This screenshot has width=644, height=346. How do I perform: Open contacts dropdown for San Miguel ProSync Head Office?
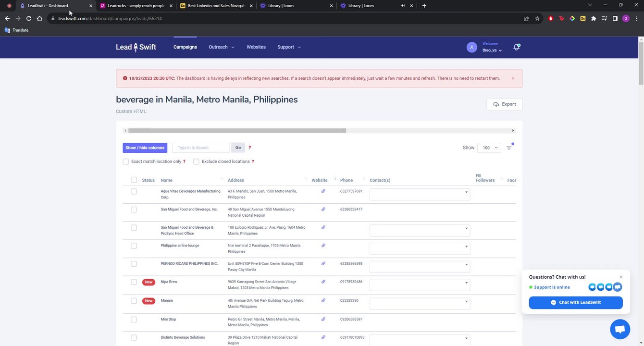(420, 230)
